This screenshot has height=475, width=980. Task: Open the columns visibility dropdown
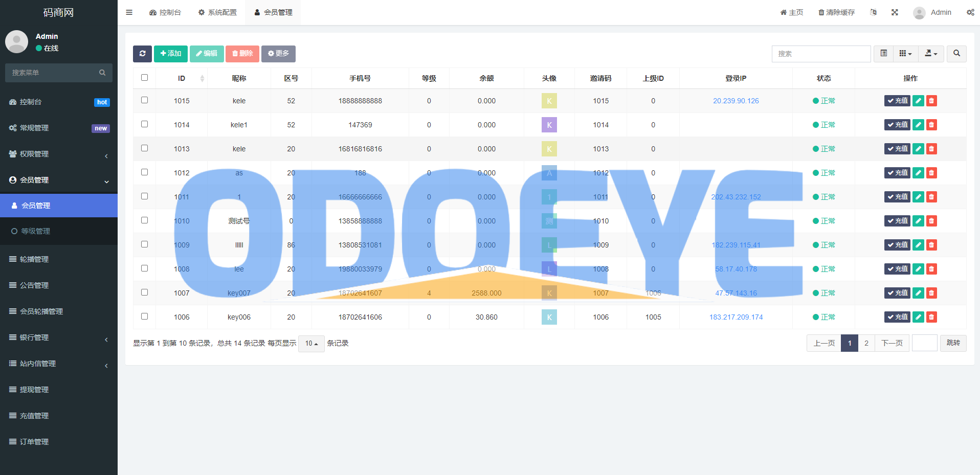(x=905, y=54)
